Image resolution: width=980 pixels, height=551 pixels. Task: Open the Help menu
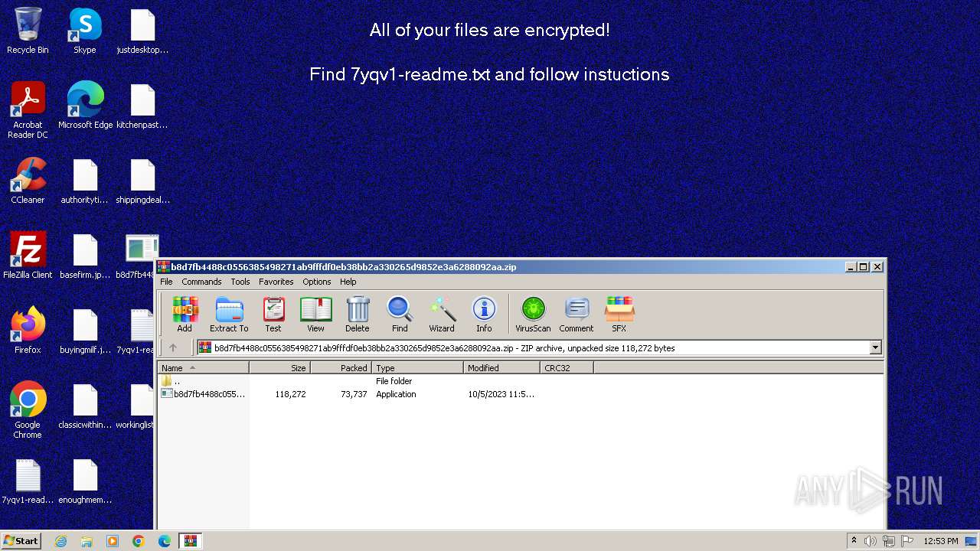(348, 282)
